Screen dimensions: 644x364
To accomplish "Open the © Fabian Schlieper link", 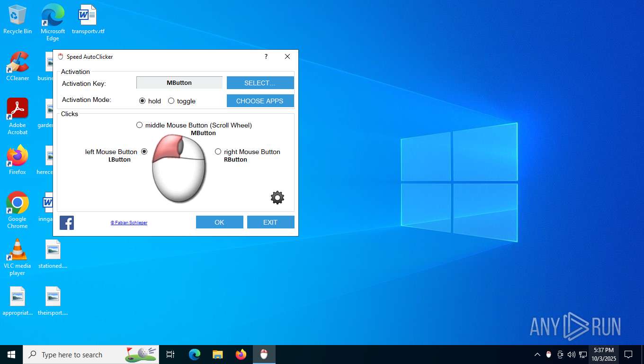I will (129, 223).
